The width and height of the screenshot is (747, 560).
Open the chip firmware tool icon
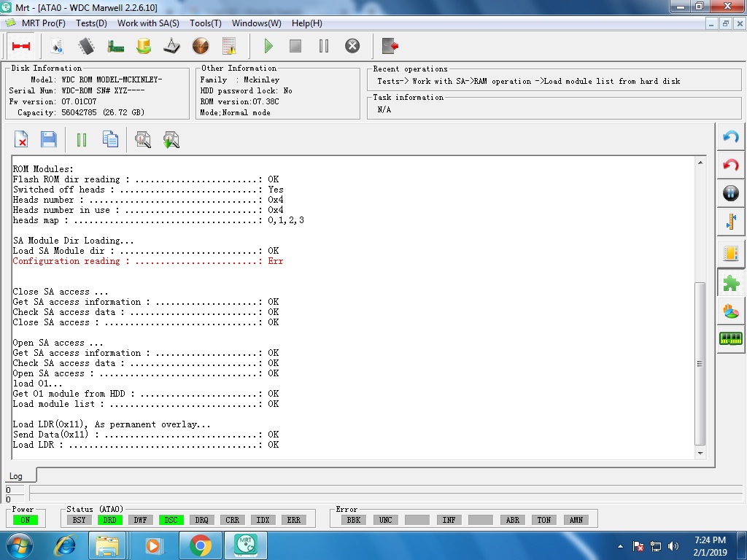(86, 46)
